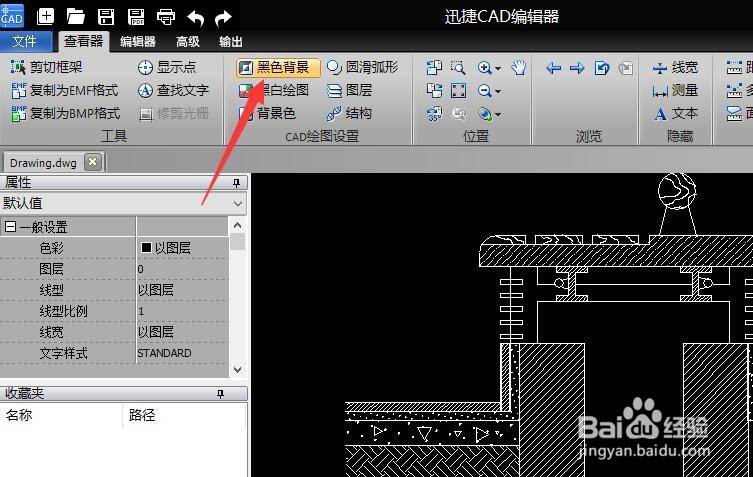Click the 线宽 property value 以图层
The width and height of the screenshot is (753, 477).
182,332
